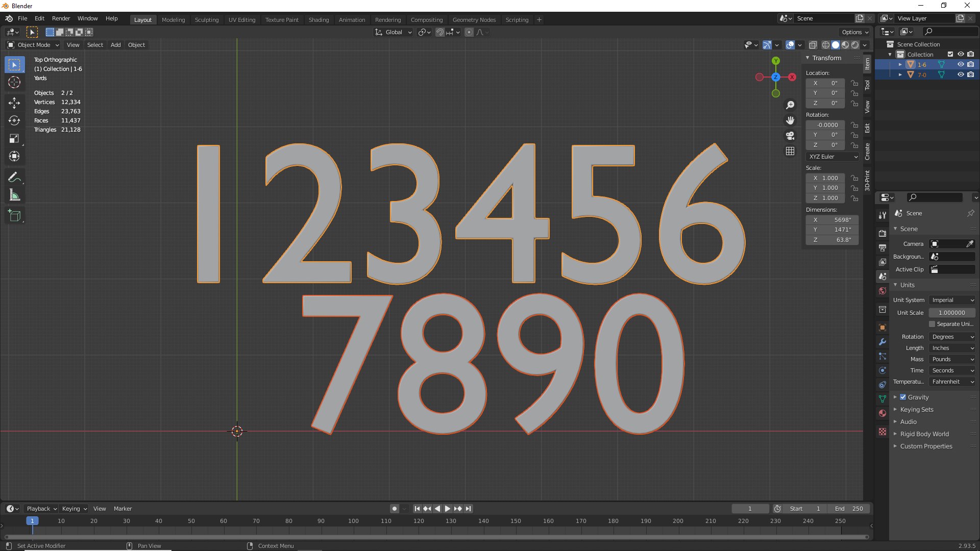Open Modifier properties wrench icon

883,342
